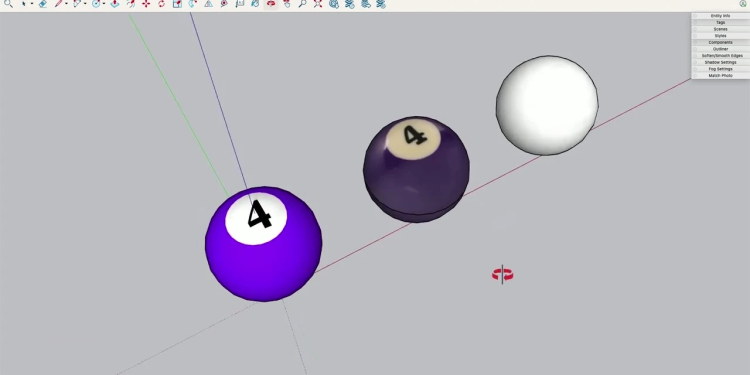
Task: Expand the Styles panel
Action: (720, 36)
